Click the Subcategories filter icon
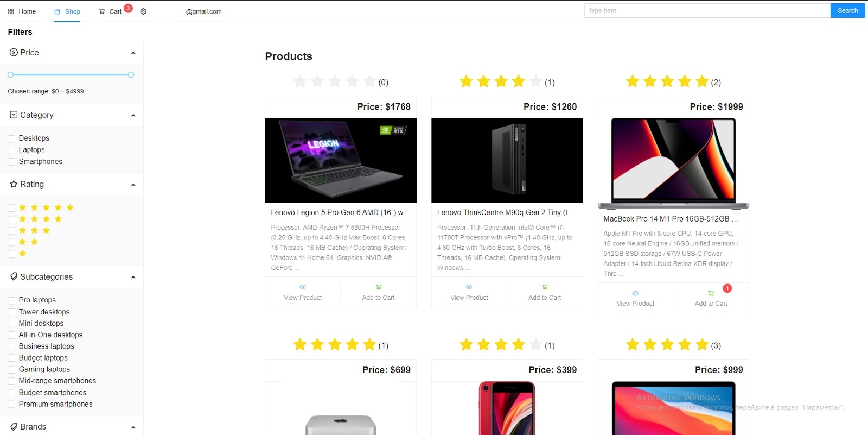 [13, 276]
